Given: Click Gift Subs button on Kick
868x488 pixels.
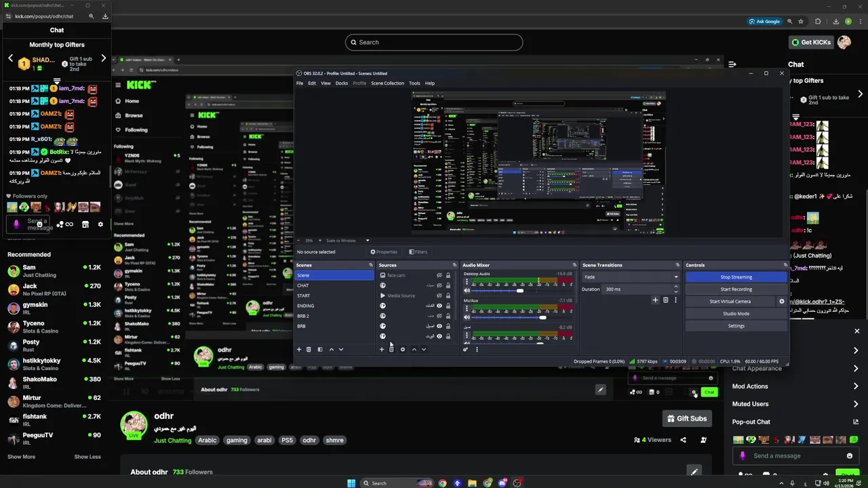Looking at the screenshot, I should 687,419.
